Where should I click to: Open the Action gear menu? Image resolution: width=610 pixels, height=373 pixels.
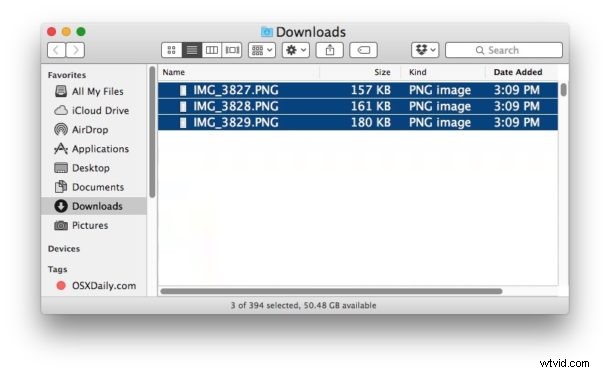296,50
